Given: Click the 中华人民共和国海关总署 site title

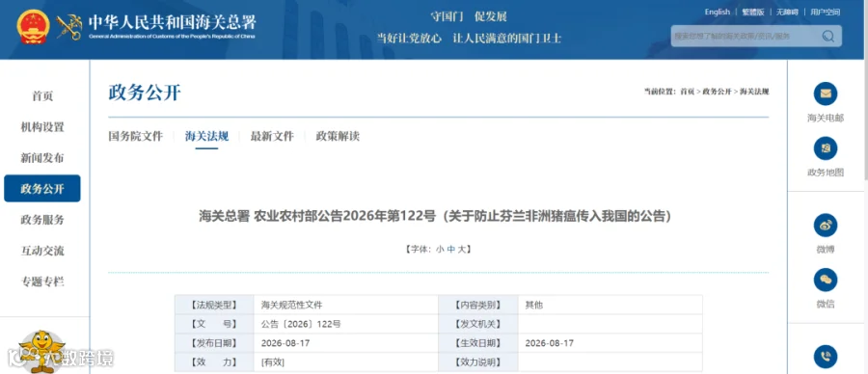Looking at the screenshot, I should click(x=173, y=23).
